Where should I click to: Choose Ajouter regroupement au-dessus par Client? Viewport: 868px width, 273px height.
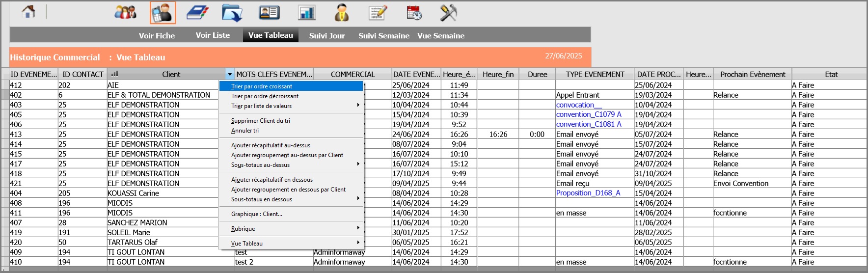291,155
